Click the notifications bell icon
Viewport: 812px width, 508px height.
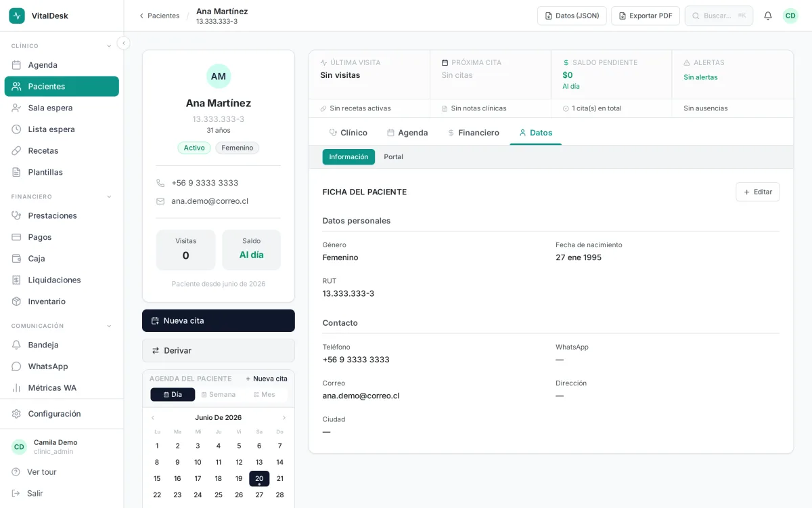click(x=768, y=16)
